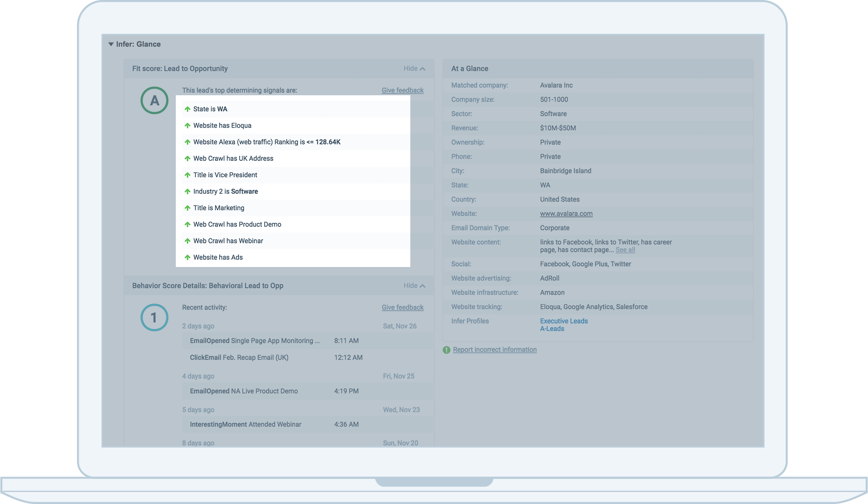Click the website infrastructure value Amazon
The height and width of the screenshot is (504, 868).
[552, 293]
